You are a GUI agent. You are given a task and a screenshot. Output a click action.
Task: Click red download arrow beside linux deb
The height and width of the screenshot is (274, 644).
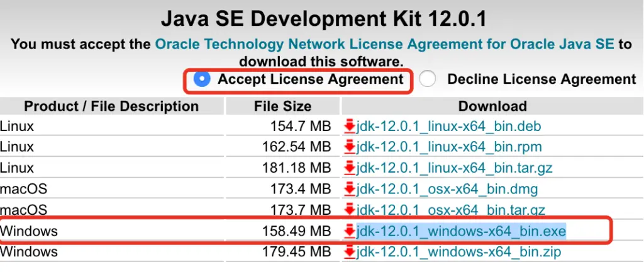tap(350, 127)
